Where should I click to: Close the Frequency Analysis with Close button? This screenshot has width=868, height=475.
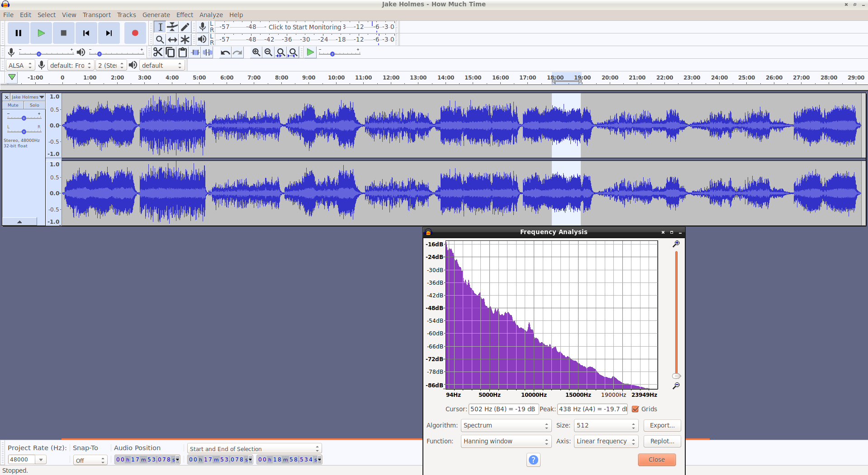[x=657, y=460]
